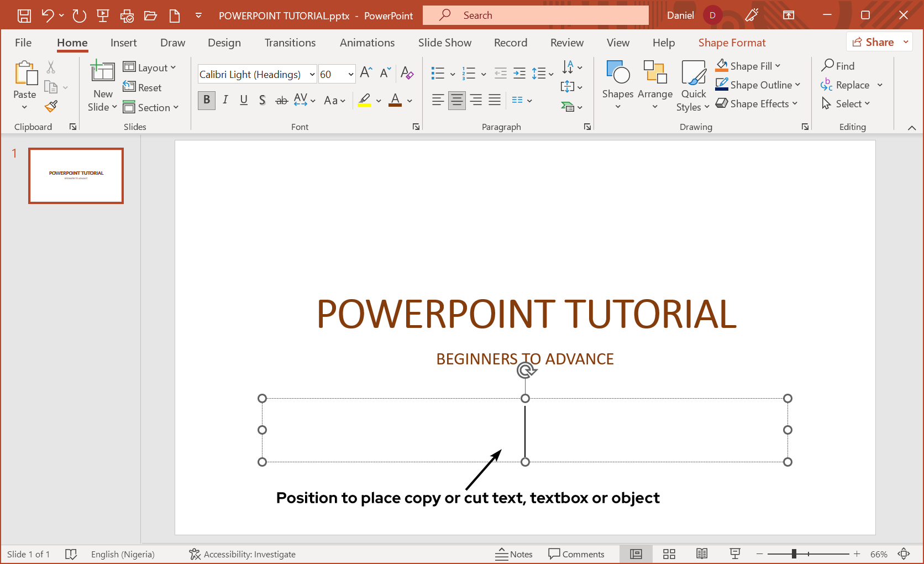Click the Increase Font Size icon
924x564 pixels.
click(366, 73)
